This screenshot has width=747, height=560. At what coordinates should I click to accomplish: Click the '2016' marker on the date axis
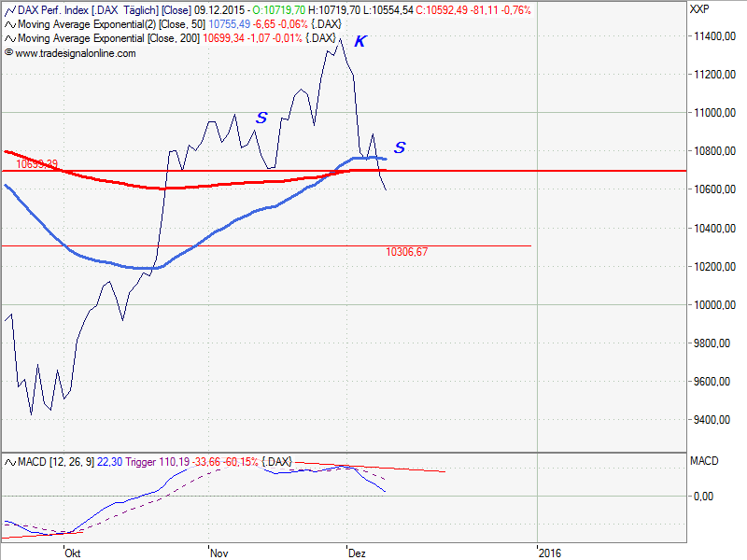tap(552, 553)
